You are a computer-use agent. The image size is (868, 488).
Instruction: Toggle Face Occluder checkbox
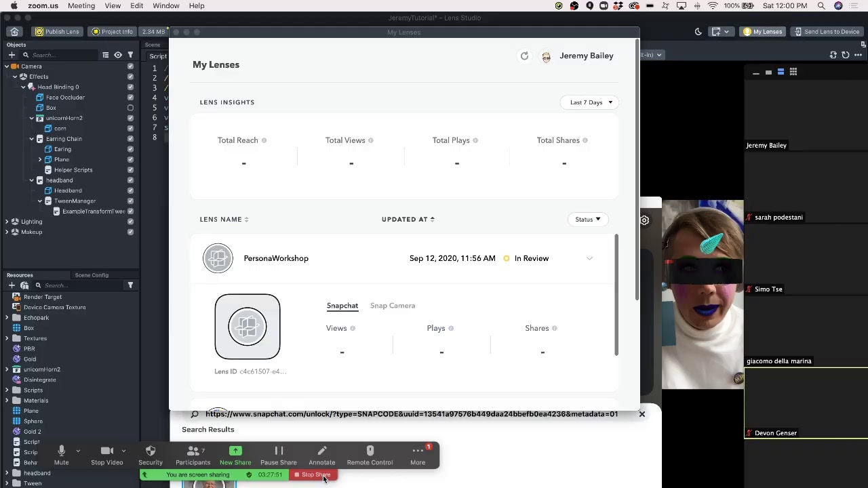click(130, 98)
